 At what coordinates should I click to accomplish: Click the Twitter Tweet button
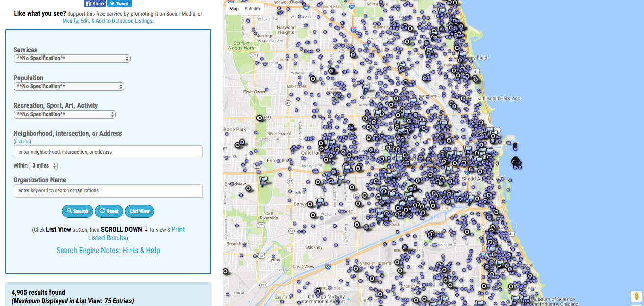(x=119, y=3)
